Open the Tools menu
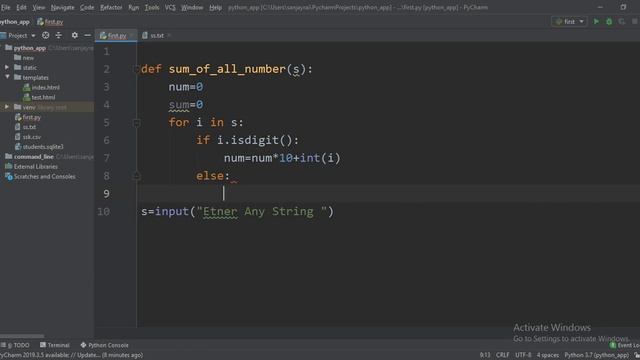Viewport: 640px width, 360px height. point(152,7)
